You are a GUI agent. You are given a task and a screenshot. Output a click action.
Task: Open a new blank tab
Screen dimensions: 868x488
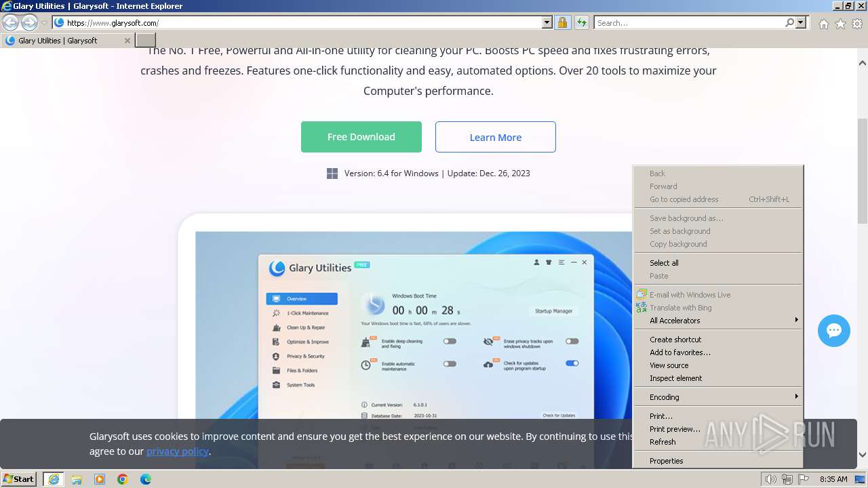pyautogui.click(x=146, y=40)
